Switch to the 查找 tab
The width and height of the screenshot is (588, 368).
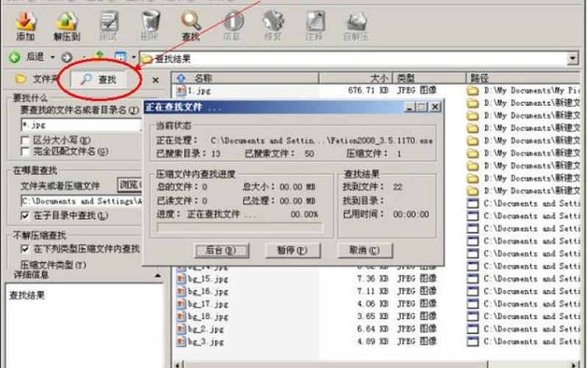point(99,79)
